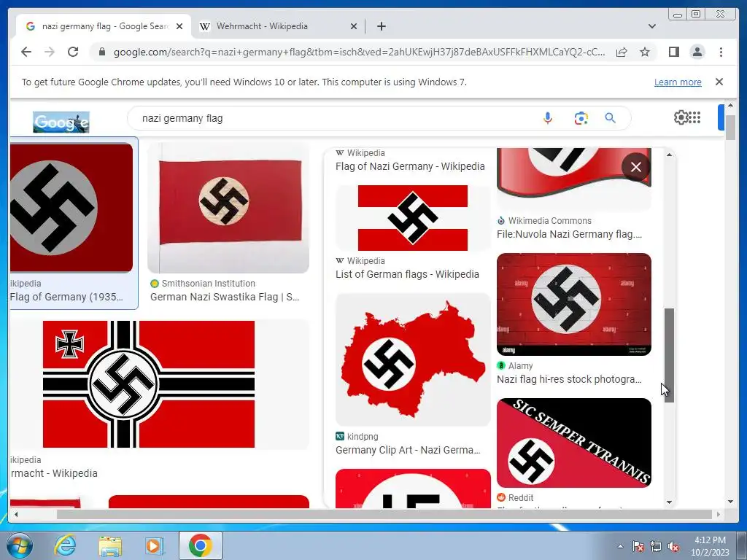Dismiss the Chrome update notice

719,82
